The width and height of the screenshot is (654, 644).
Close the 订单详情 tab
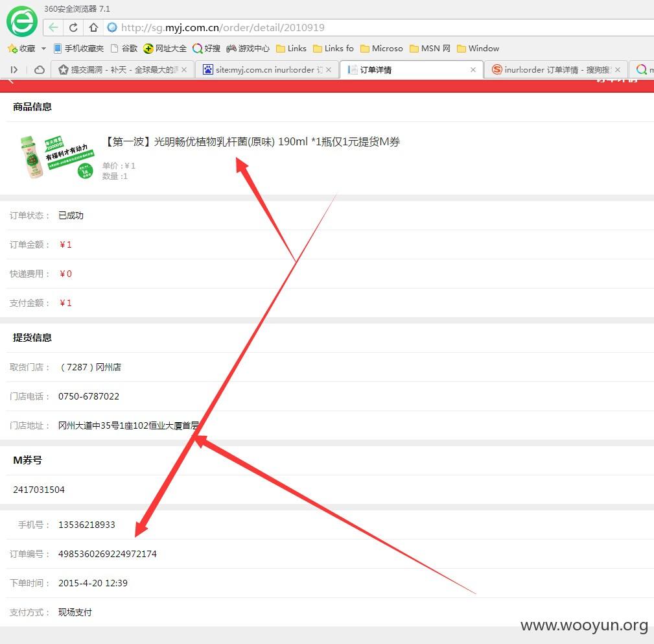[473, 69]
